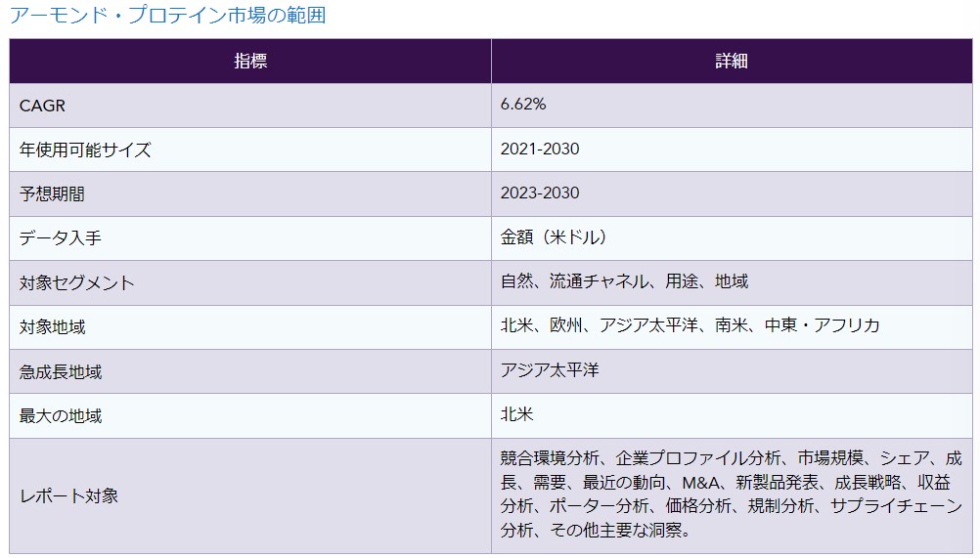The width and height of the screenshot is (980, 558).
Task: Select the 予想期間 row label
Action: click(x=52, y=194)
